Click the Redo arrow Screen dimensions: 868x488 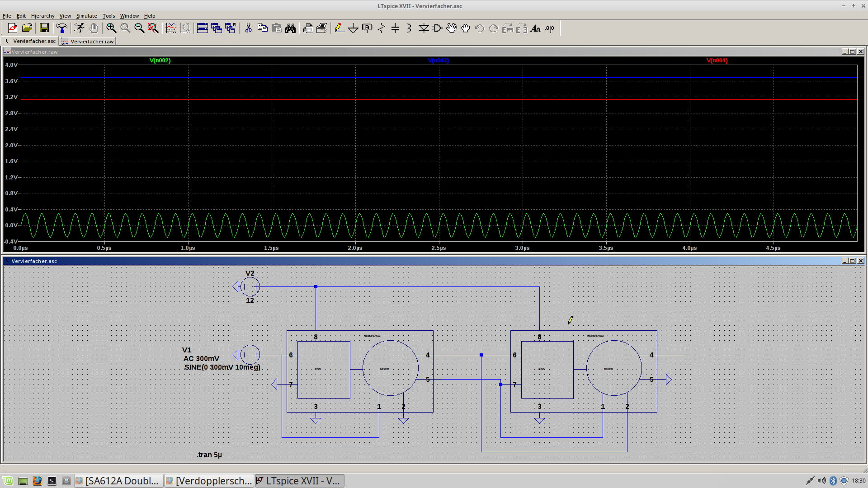[x=494, y=28]
